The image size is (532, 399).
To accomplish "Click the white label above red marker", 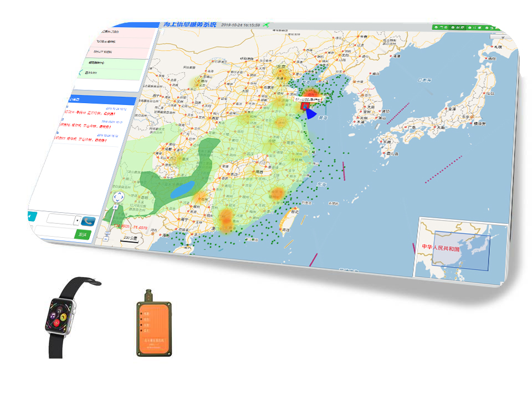I will pyautogui.click(x=308, y=99).
